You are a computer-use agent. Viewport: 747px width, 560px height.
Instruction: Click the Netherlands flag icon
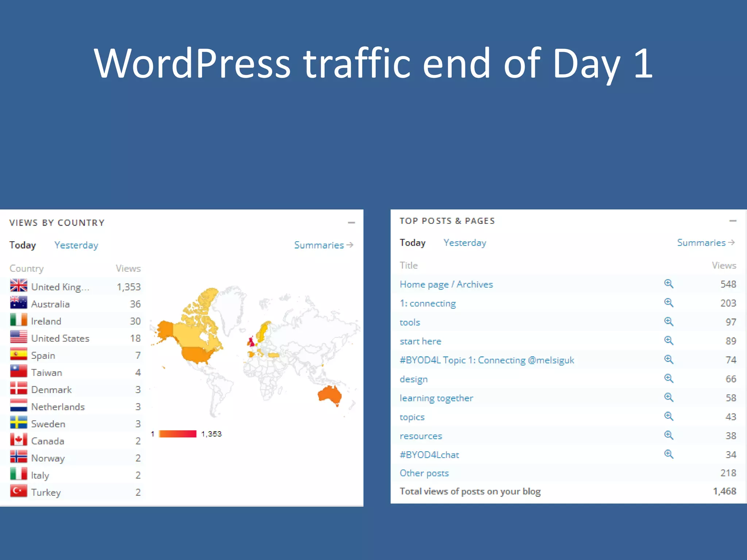19,405
